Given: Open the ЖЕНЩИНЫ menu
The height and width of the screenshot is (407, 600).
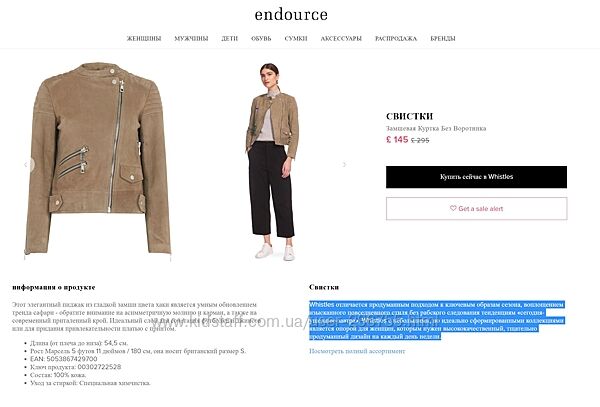Looking at the screenshot, I should 144,38.
